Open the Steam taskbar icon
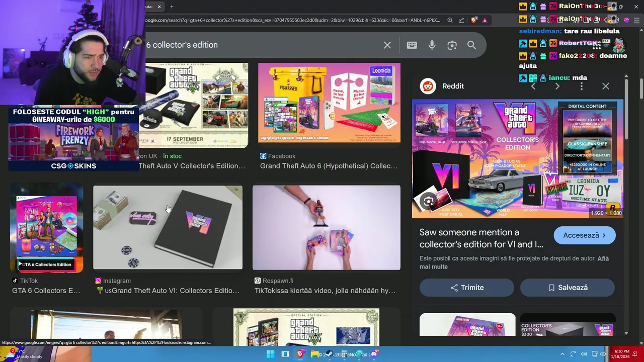644x362 pixels. (330, 354)
